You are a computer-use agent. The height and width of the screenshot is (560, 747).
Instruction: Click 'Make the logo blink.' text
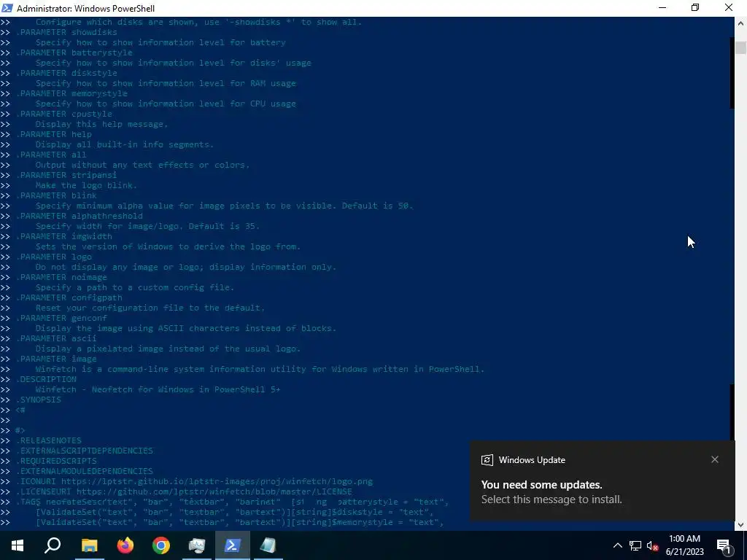click(x=86, y=186)
